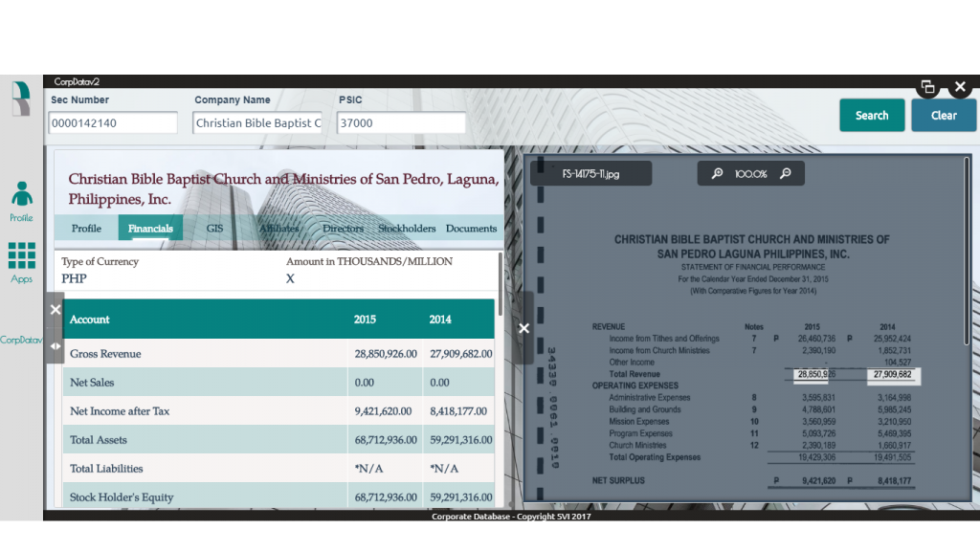Open the Apps grid icon

pyautogui.click(x=22, y=262)
